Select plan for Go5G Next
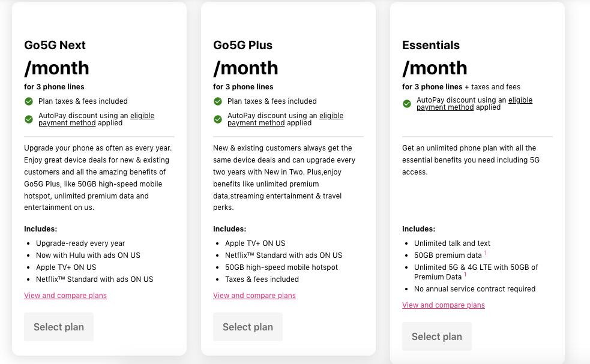590x364 pixels. click(58, 327)
